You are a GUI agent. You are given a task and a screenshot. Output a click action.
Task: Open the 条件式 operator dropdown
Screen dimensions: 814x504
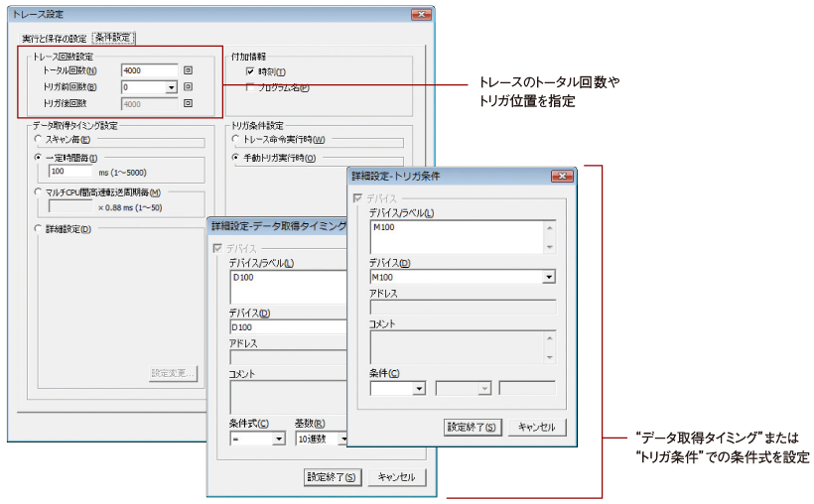coord(279,439)
